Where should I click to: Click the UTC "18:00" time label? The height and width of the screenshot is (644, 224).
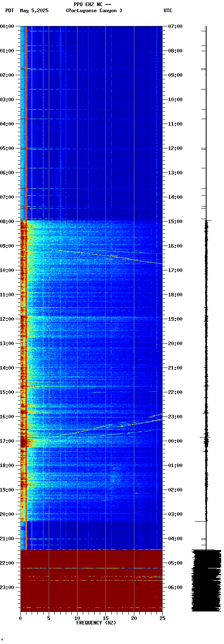click(175, 294)
